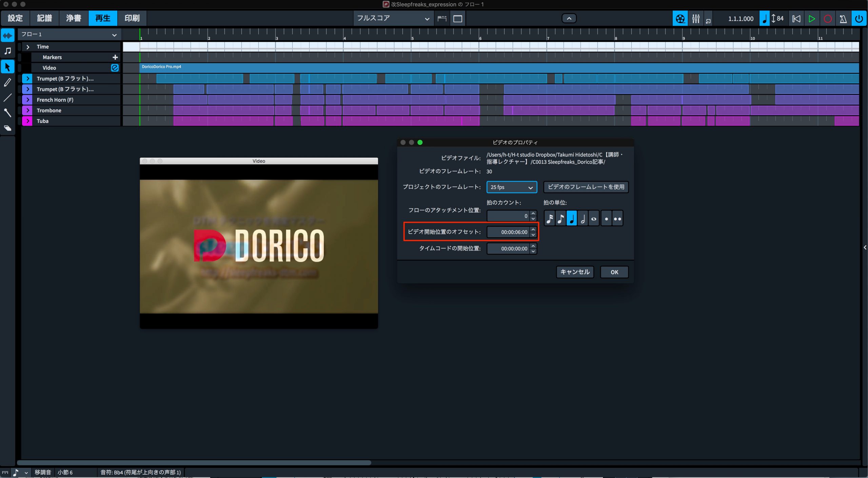Click the Video preview window image
Screen dimensions: 868x478
259,246
